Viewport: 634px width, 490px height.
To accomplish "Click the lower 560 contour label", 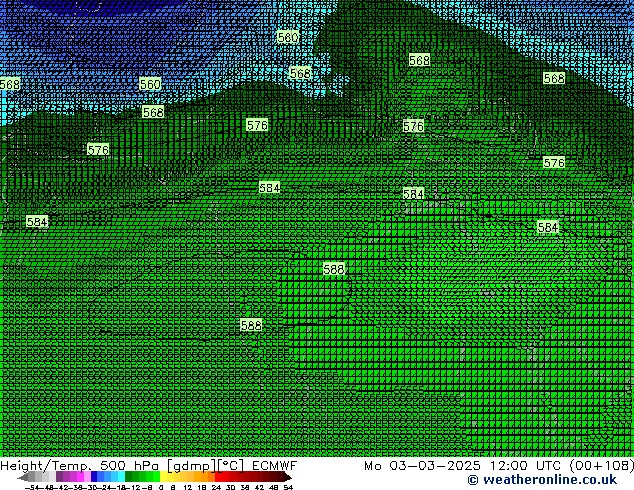I will 150,84.
